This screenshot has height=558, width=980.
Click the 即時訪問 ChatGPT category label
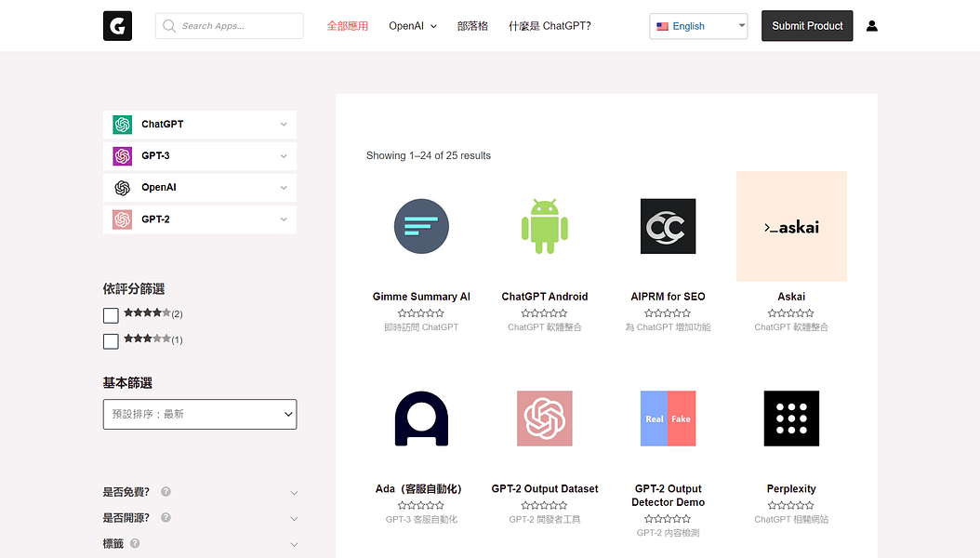click(421, 327)
